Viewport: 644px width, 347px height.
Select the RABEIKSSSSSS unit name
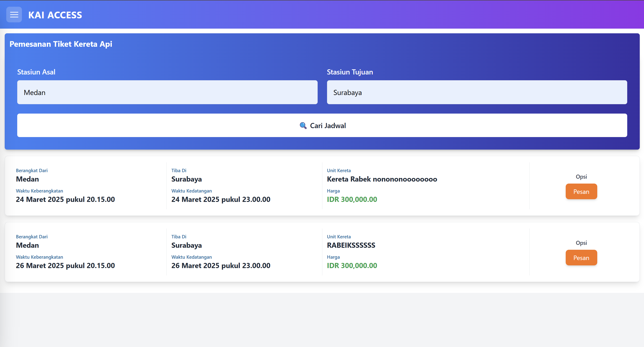351,245
